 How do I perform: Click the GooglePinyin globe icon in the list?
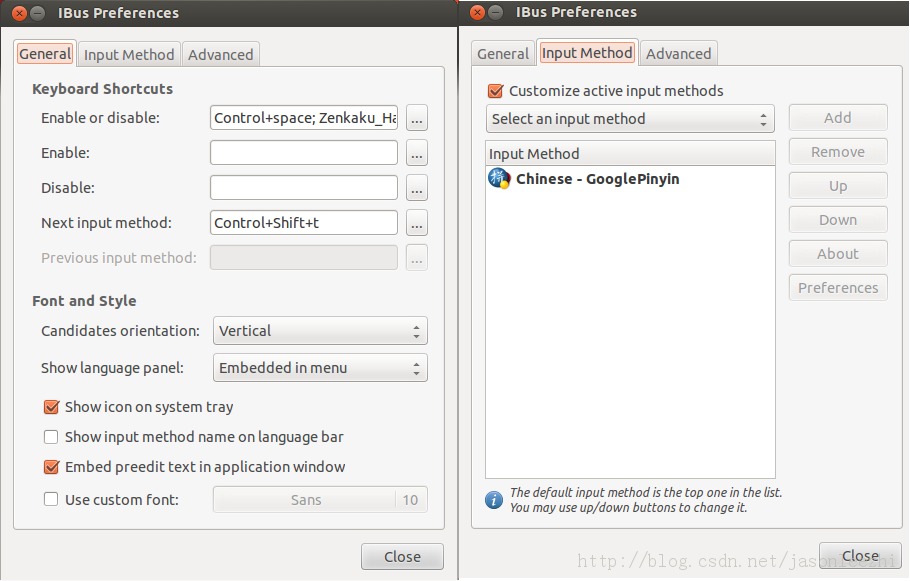point(496,179)
